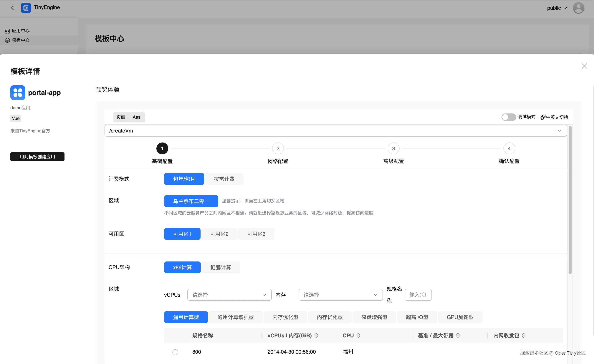The height and width of the screenshot is (364, 594).
Task: Sort vCPUs | 内存(GiB) column
Action: 316,335
